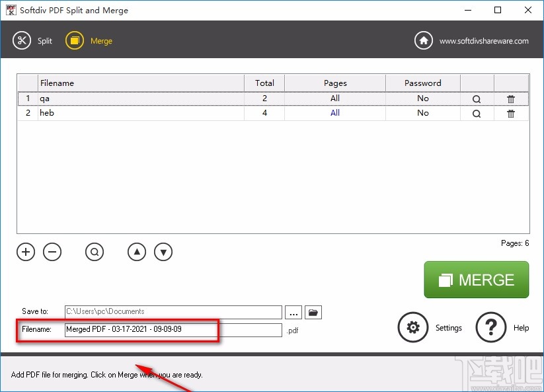Click the round preview magnifier button
This screenshot has width=544, height=392.
95,252
